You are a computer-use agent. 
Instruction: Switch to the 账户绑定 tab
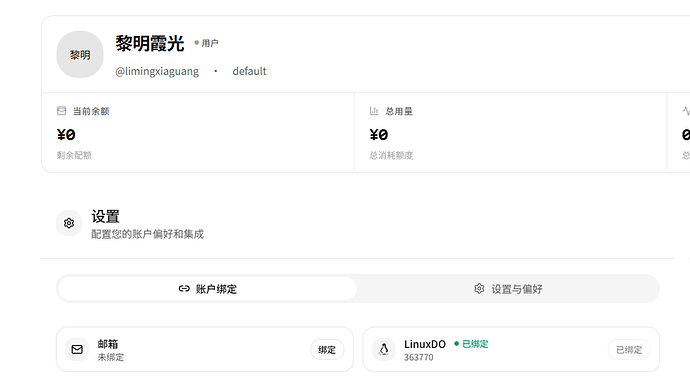[x=207, y=289]
